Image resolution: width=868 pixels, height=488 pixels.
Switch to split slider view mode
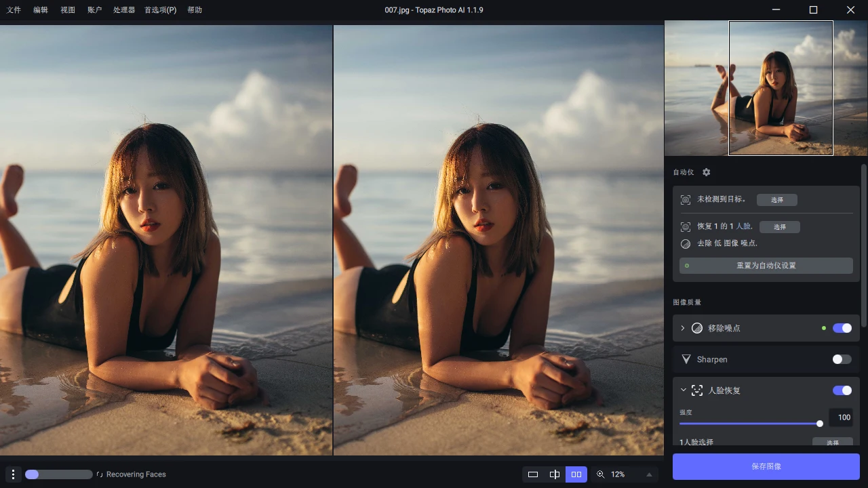coord(555,474)
